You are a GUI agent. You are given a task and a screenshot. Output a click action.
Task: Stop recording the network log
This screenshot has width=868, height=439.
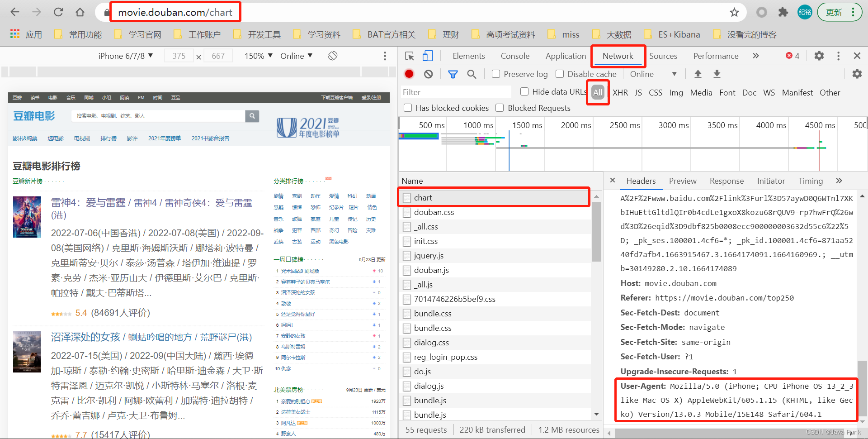409,74
